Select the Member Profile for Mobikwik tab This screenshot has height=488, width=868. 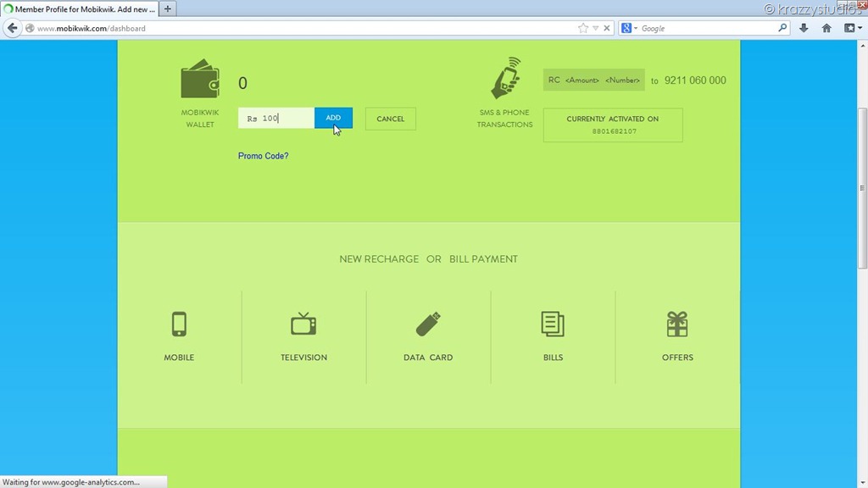click(80, 8)
